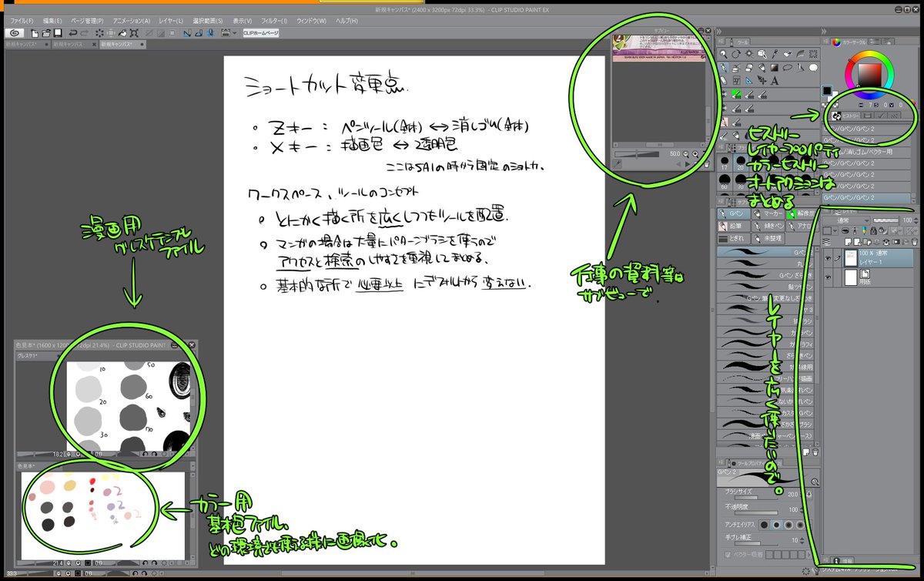
Task: Select the とぎれ sub tool group
Action: pos(734,238)
